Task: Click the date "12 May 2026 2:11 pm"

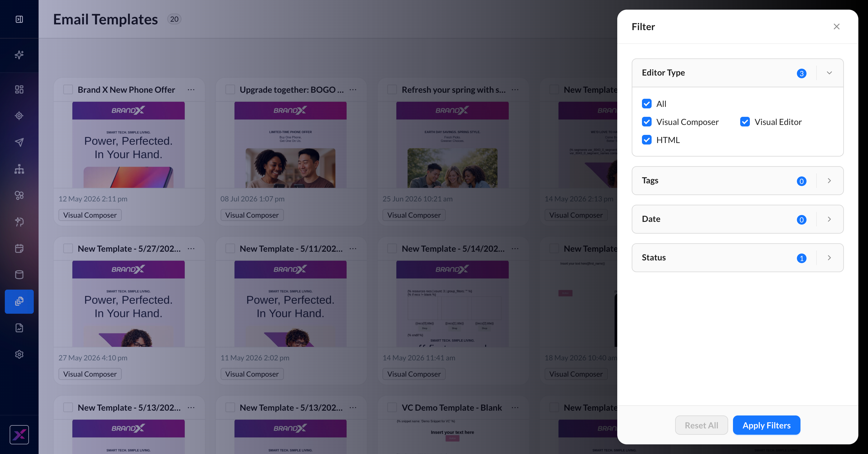Action: tap(93, 199)
